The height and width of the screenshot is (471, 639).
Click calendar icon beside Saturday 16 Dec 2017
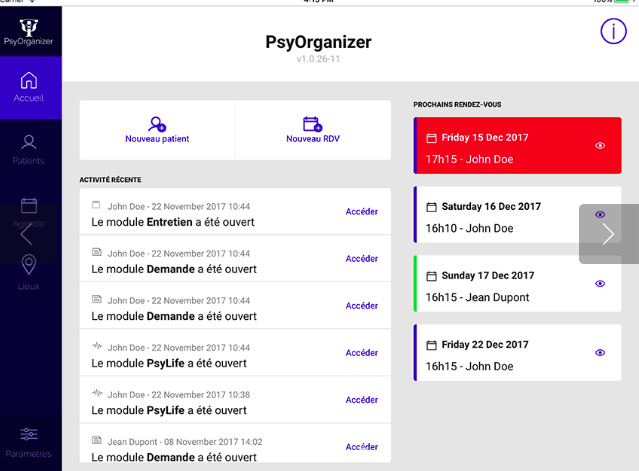(x=431, y=207)
